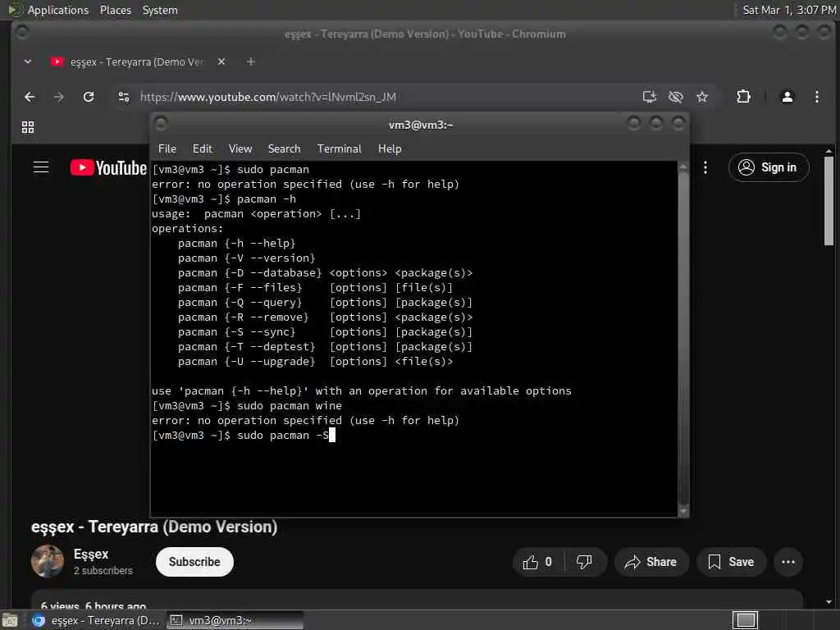Screen dimensions: 840x630
Task: Click the 2 subscribers text
Action: click(x=103, y=571)
